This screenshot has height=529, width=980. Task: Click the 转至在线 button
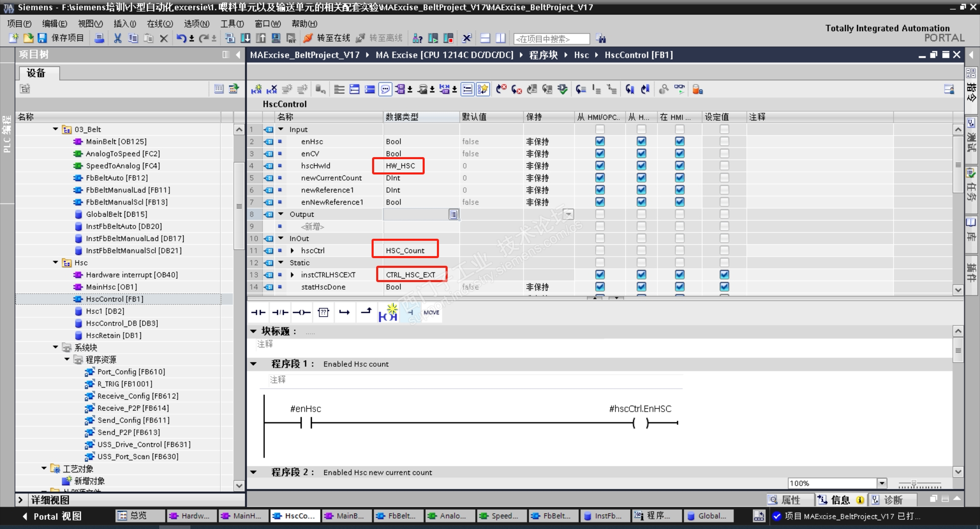(x=327, y=38)
